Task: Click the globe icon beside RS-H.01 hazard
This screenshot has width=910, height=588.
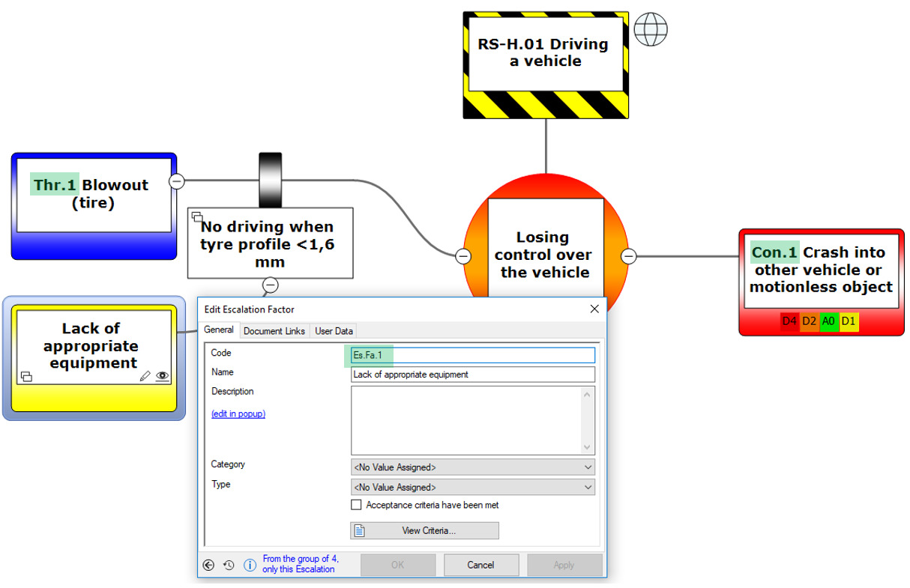Action: tap(650, 29)
